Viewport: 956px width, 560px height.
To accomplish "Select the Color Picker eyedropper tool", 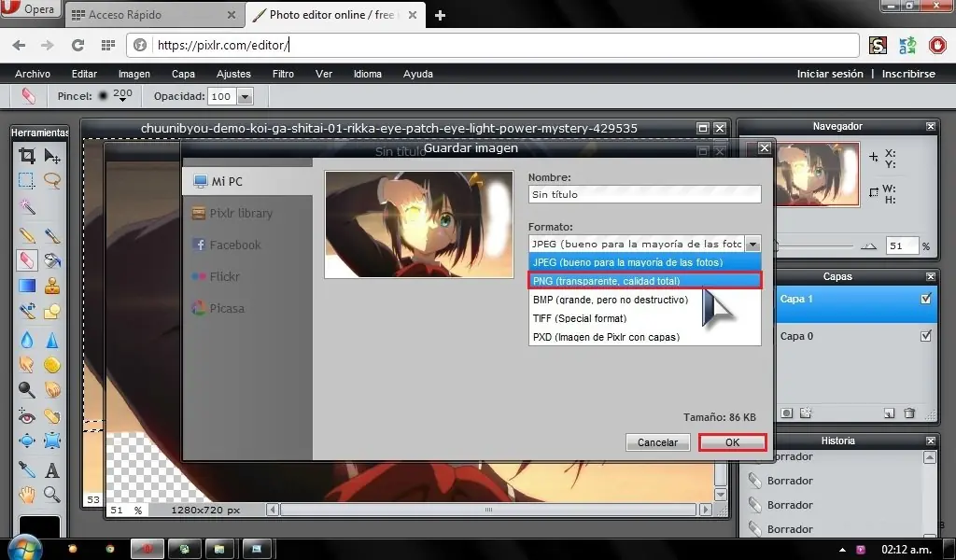I will [x=27, y=469].
